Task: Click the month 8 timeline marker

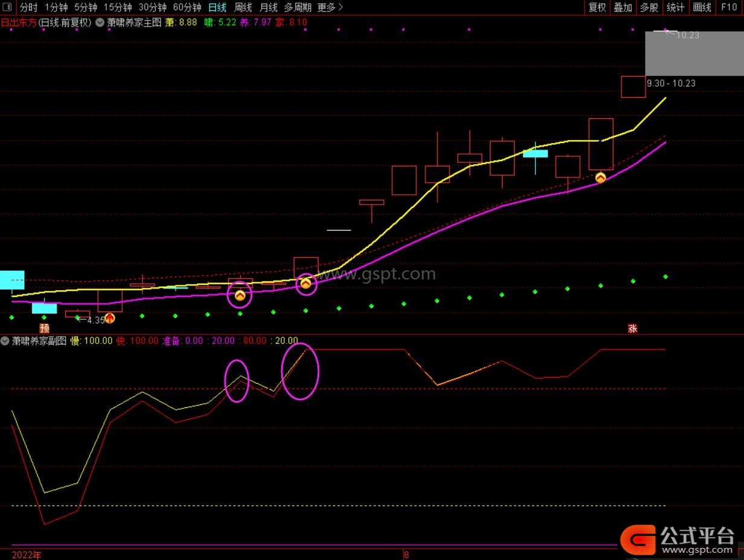Action: pos(406,555)
